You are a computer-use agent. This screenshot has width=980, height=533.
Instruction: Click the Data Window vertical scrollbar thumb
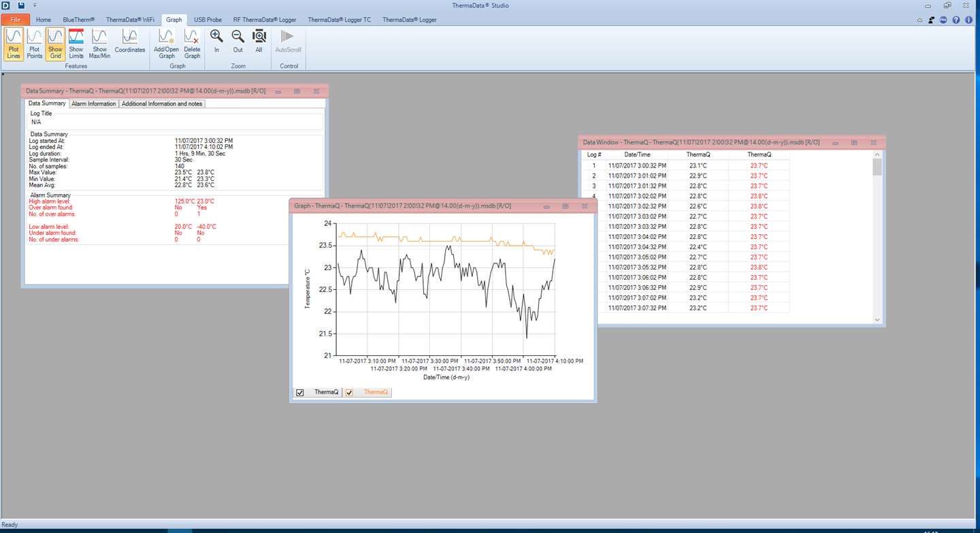(877, 167)
